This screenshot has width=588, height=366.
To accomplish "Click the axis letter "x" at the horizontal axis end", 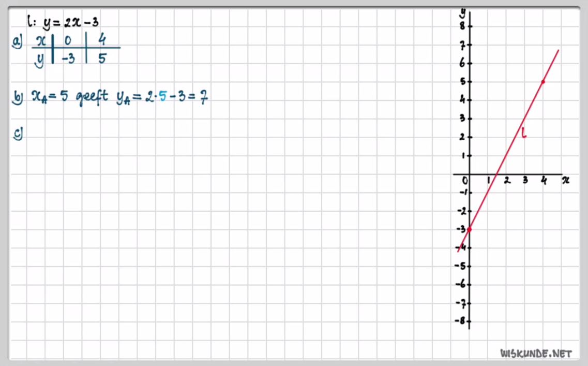I will tap(565, 180).
